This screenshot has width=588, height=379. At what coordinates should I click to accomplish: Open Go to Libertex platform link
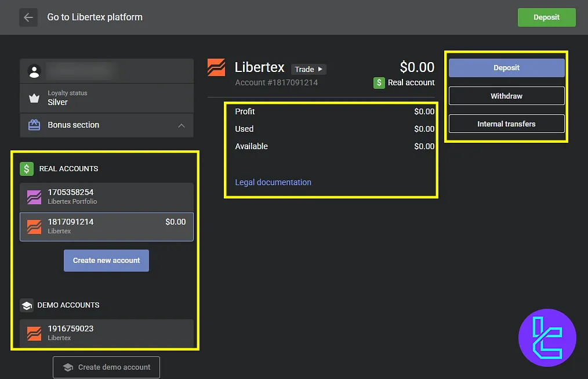click(x=95, y=17)
